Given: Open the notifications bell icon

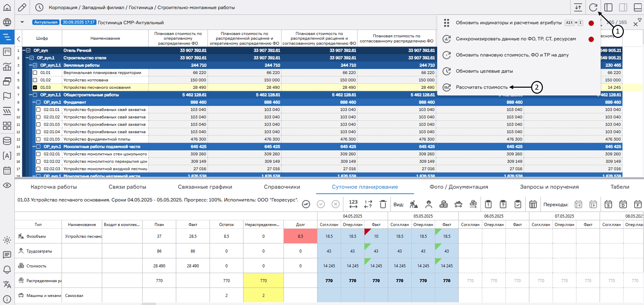Looking at the screenshot, I should point(7,270).
